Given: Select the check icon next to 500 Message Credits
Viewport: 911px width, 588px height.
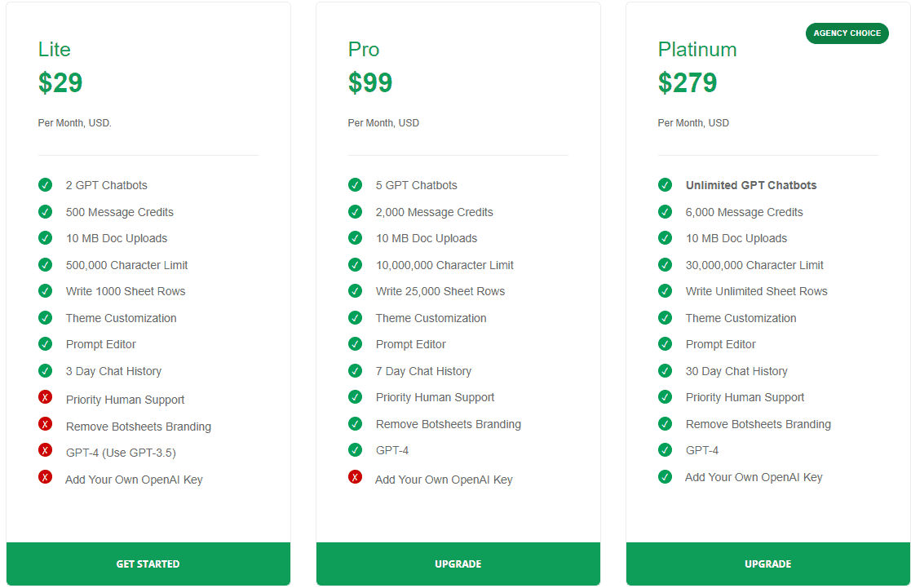Looking at the screenshot, I should pos(46,211).
